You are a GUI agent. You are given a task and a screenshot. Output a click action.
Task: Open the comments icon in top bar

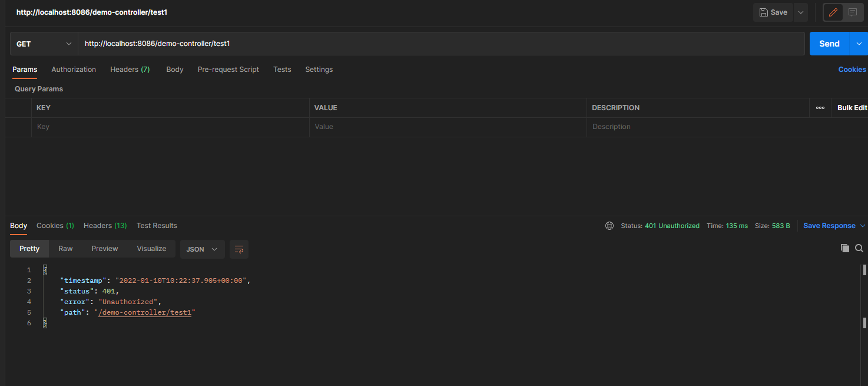point(852,12)
